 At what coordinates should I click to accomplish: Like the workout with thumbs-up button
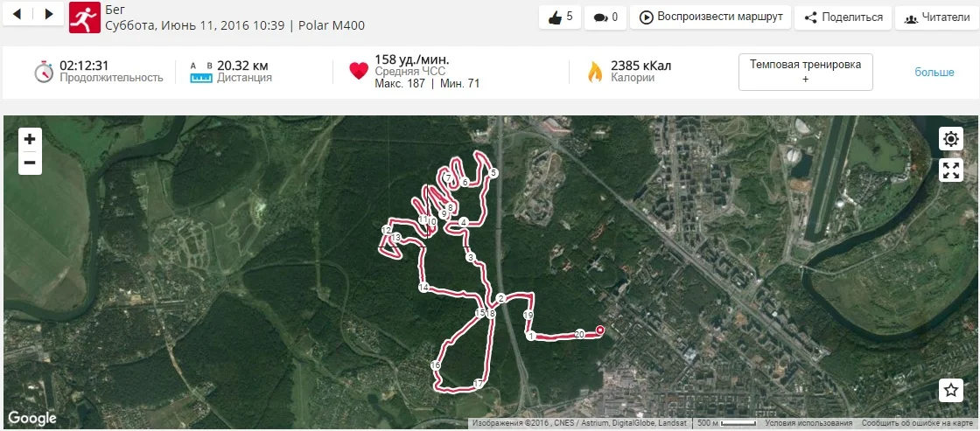tap(560, 17)
